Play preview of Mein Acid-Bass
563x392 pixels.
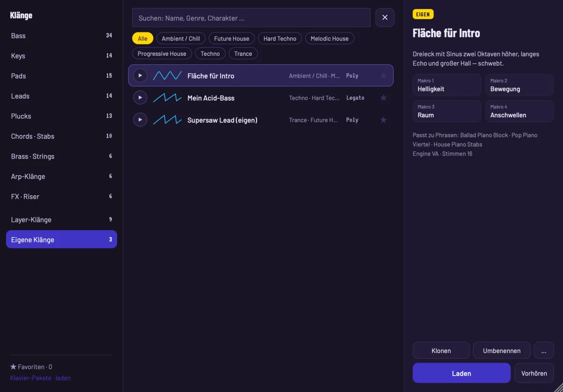pyautogui.click(x=140, y=98)
